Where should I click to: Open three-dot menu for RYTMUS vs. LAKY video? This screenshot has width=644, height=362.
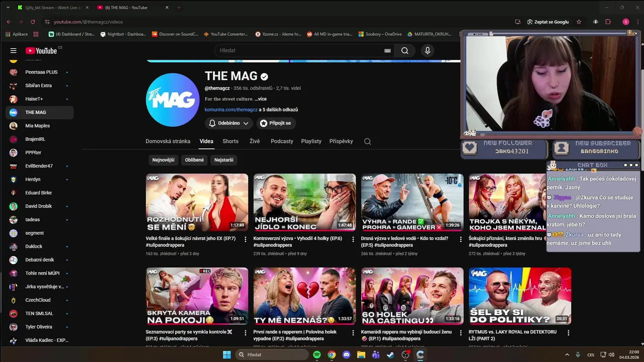point(569,333)
